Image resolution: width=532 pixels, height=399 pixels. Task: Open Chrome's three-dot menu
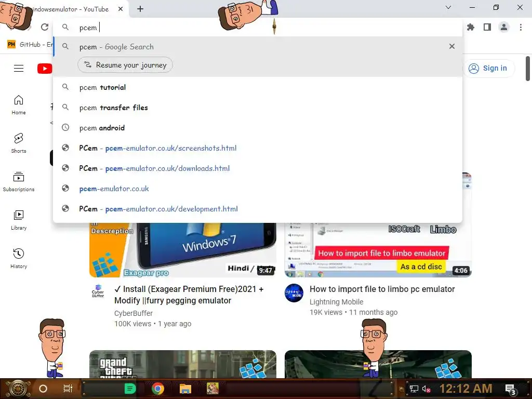click(521, 27)
